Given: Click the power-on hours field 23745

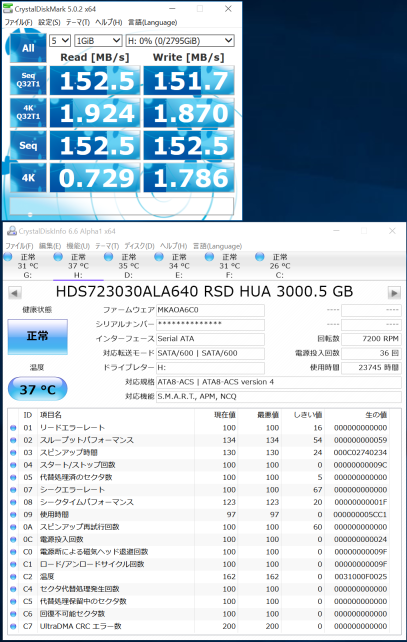Looking at the screenshot, I should [x=371, y=368].
